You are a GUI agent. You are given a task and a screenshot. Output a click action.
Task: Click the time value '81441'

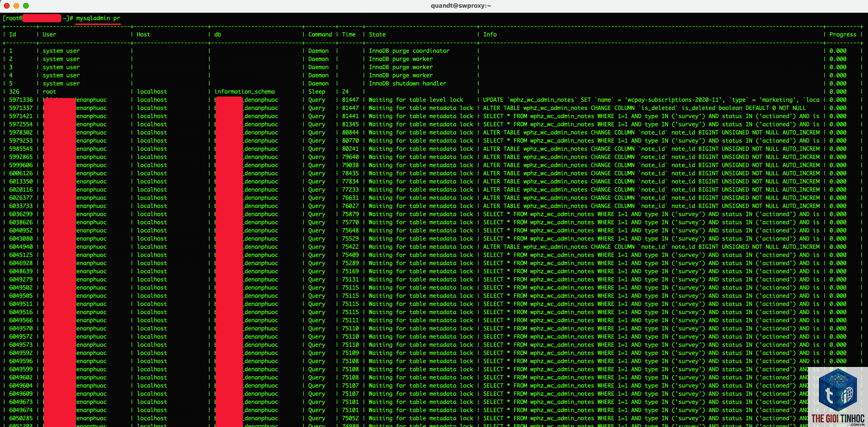coord(350,116)
